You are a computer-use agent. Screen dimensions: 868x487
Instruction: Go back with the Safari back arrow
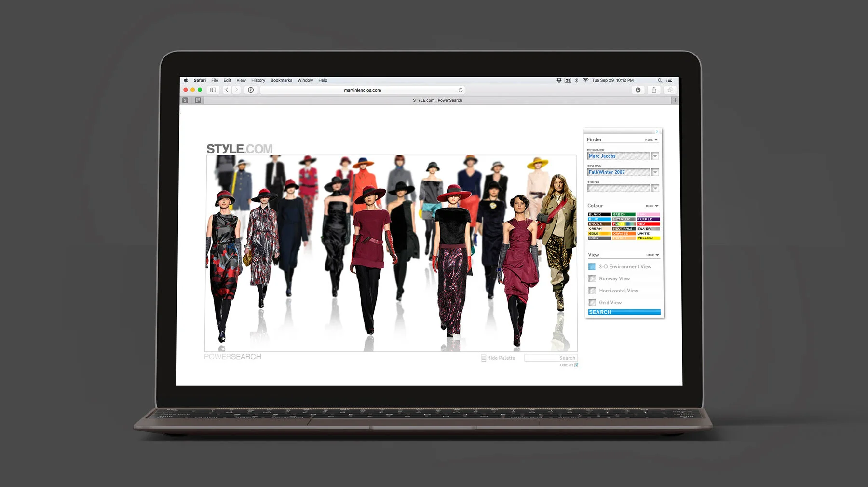point(227,90)
